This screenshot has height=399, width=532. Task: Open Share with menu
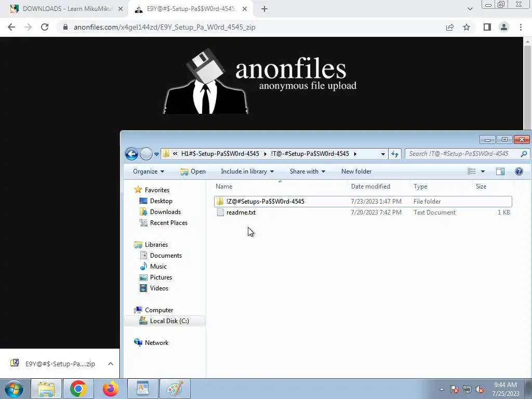[308, 171]
